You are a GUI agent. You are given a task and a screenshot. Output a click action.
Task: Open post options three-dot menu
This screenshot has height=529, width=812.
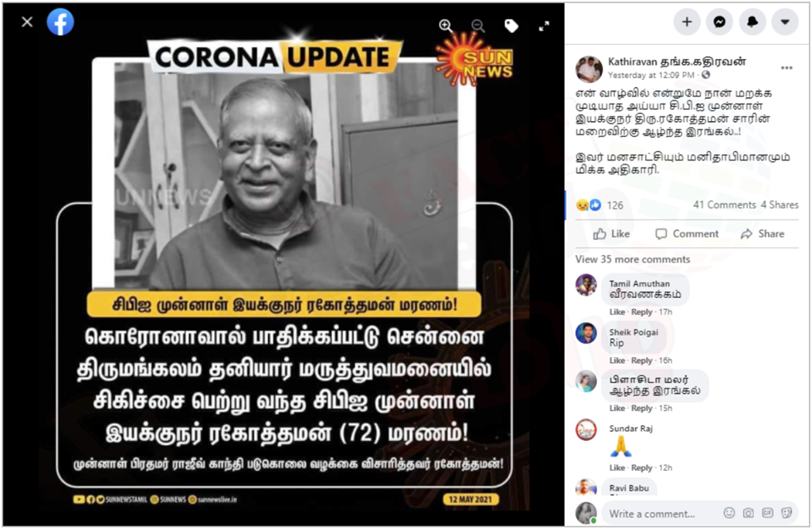[x=786, y=68]
